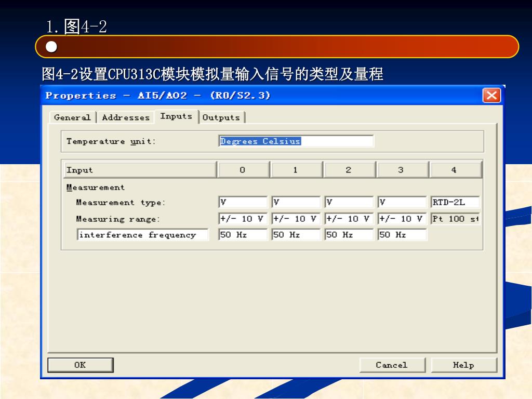
Task: Open measuring range +/- 10 V for input 3
Action: 402,219
